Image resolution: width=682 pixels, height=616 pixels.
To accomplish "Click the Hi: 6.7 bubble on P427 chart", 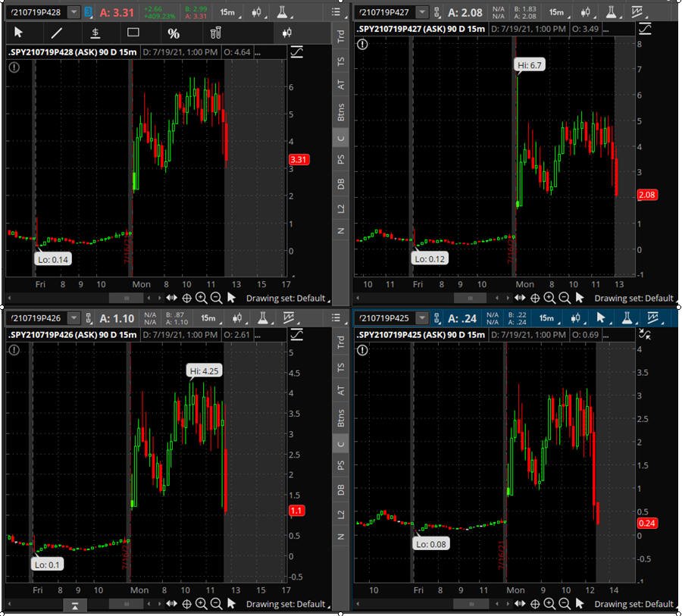I will pyautogui.click(x=530, y=65).
